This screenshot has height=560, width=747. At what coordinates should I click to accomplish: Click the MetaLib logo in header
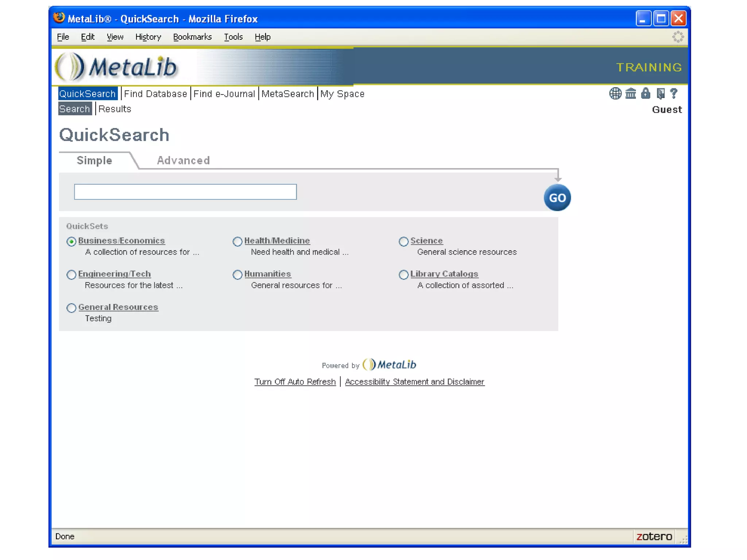pyautogui.click(x=117, y=67)
